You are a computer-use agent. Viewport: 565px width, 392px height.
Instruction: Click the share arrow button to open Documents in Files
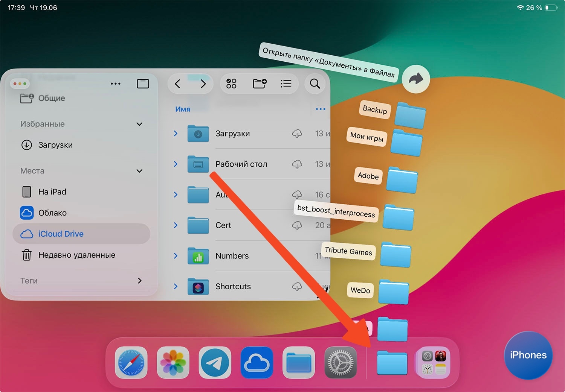(416, 79)
